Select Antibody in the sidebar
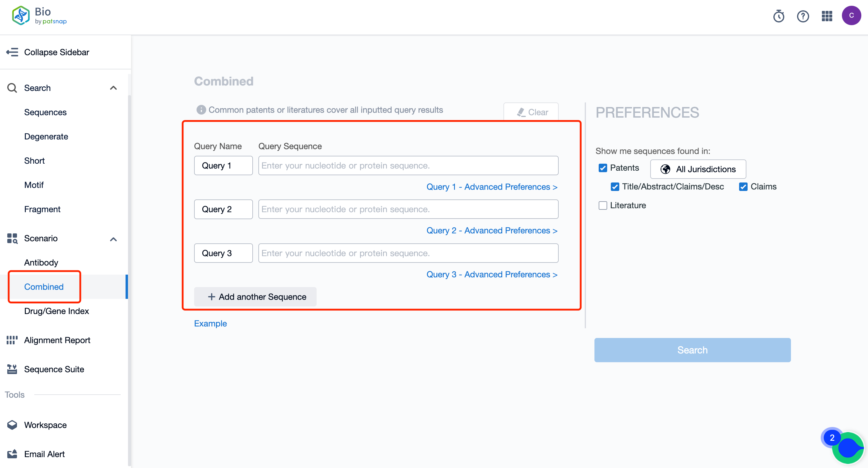 point(41,262)
